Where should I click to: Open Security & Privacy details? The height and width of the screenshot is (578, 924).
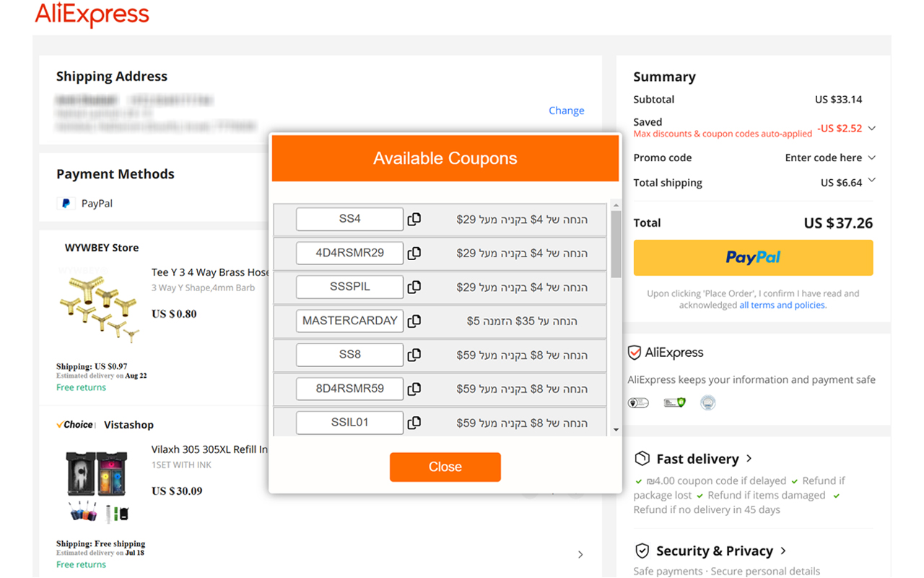tap(710, 551)
